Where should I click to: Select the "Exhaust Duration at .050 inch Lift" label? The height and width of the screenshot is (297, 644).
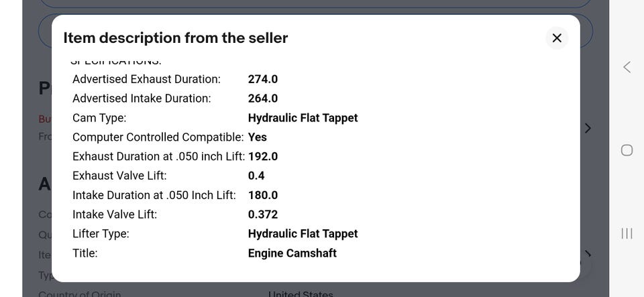tap(158, 157)
